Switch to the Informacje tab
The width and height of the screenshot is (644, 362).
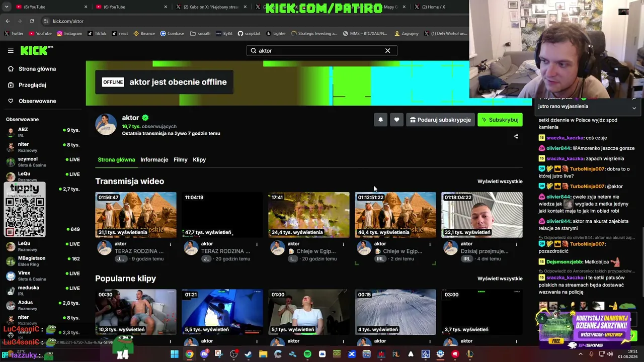click(x=154, y=159)
